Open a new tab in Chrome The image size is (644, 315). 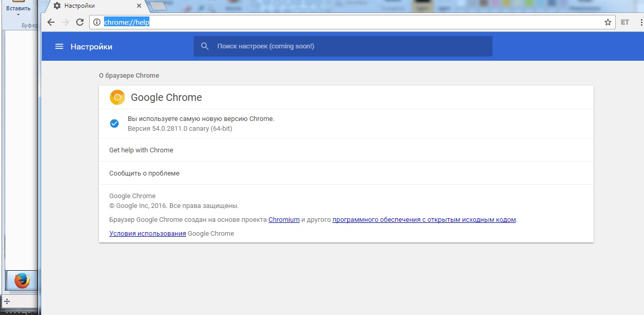coord(159,6)
